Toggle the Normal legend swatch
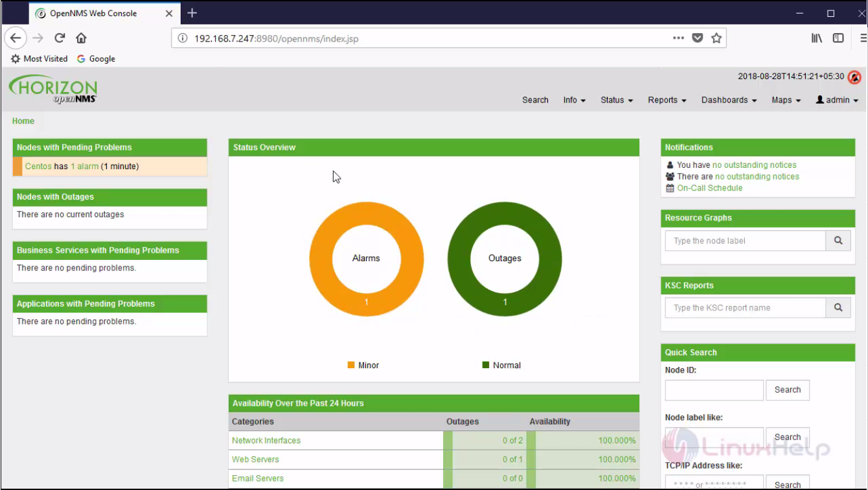This screenshot has width=868, height=490. (x=486, y=365)
